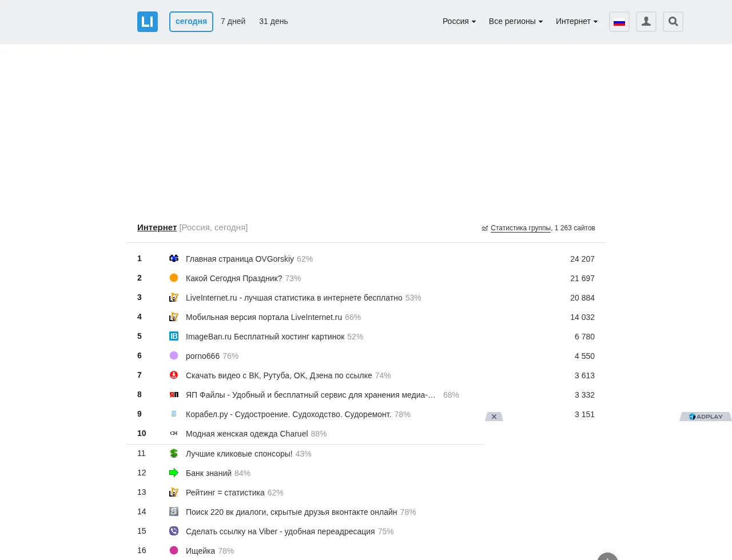Click the visitor count 21 697
The height and width of the screenshot is (560, 732).
click(x=582, y=278)
